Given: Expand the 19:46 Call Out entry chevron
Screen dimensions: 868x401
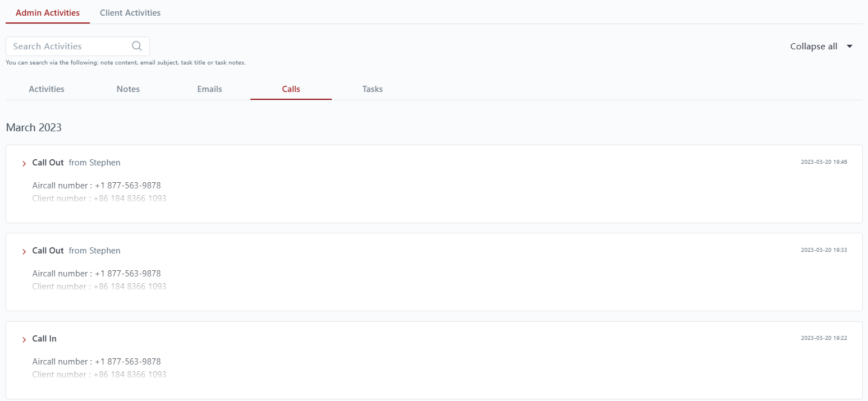Looking at the screenshot, I should pos(24,163).
